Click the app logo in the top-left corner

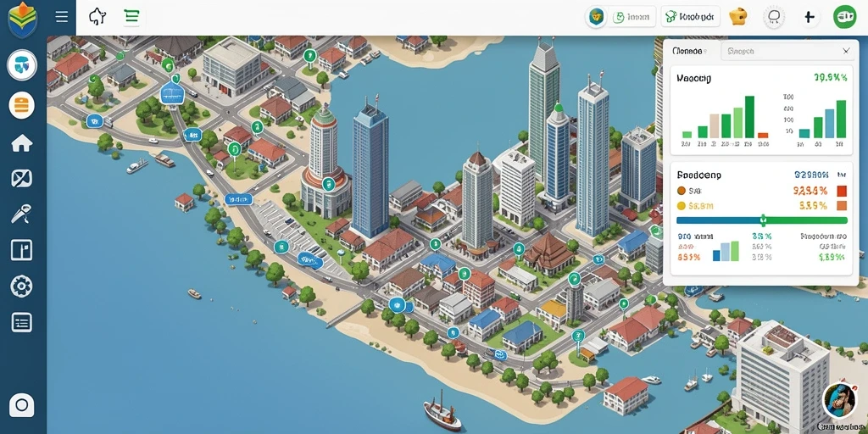[x=23, y=19]
